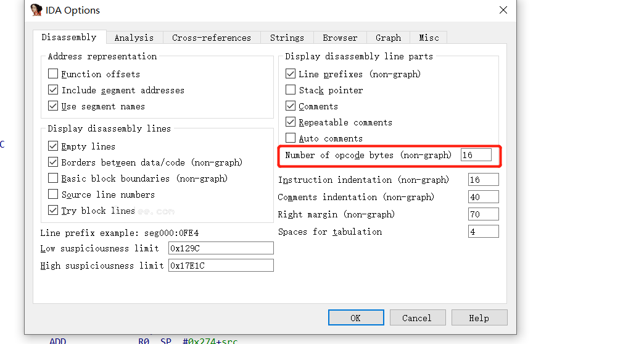644x344 pixels.
Task: Switch to the Graph tab
Action: [388, 38]
